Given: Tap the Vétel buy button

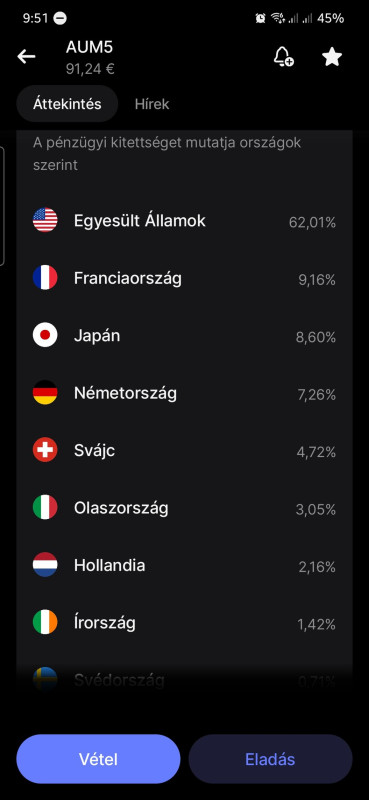Looking at the screenshot, I should tap(99, 759).
